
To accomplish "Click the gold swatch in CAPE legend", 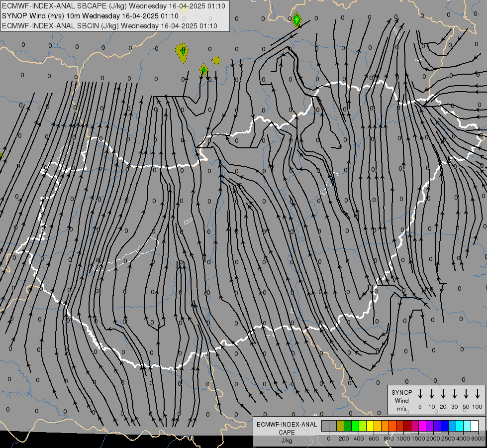I will pos(378,426).
